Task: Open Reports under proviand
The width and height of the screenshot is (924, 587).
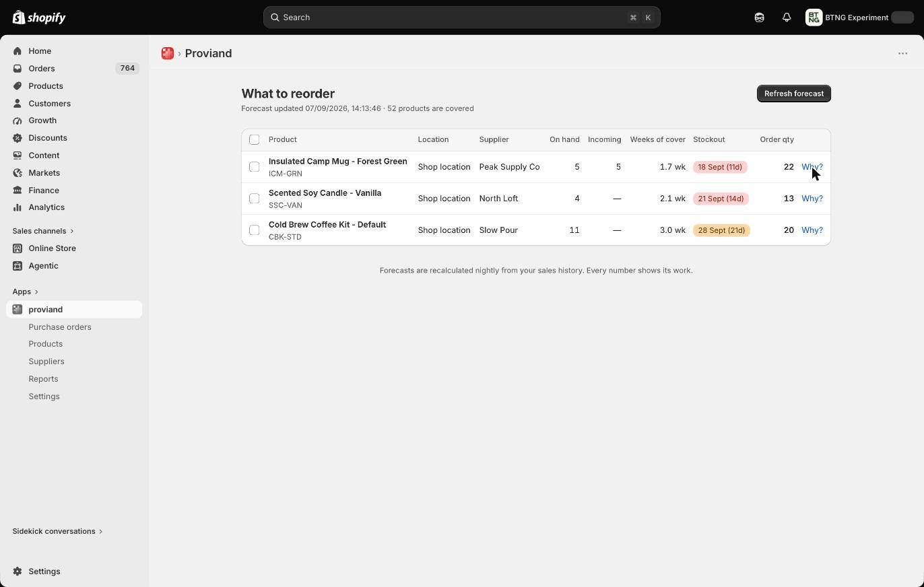Action: (43, 379)
